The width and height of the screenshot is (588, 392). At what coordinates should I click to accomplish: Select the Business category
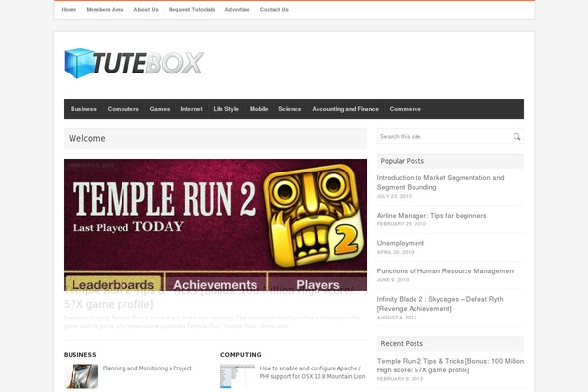(x=83, y=109)
